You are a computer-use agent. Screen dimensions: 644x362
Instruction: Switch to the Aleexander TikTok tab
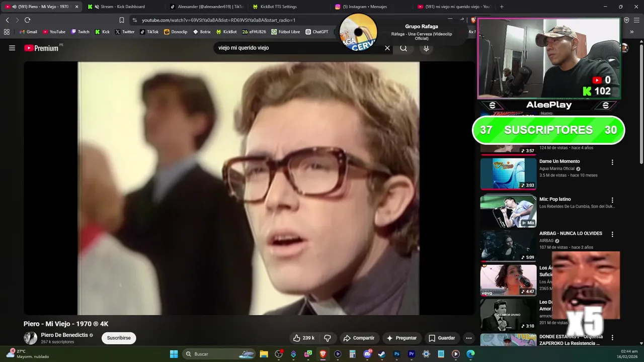[206, 7]
